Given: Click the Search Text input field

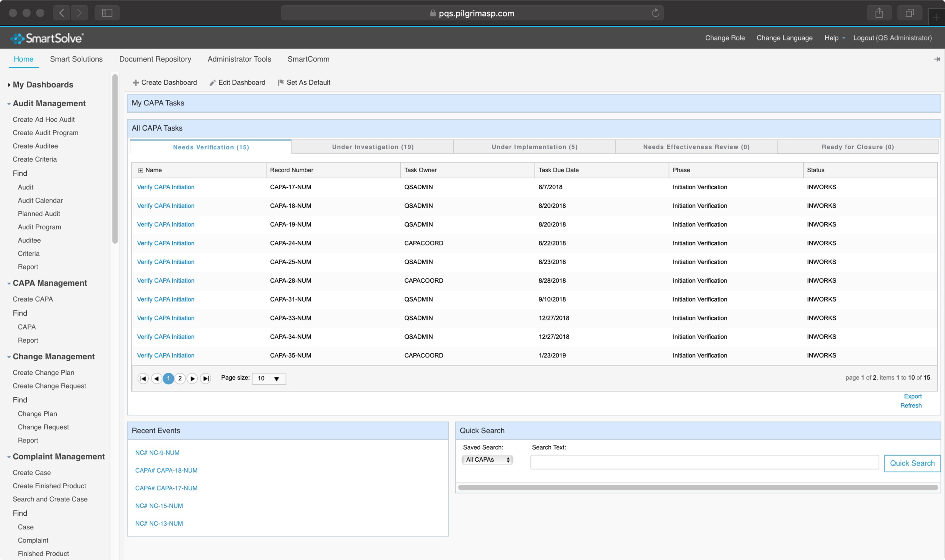Looking at the screenshot, I should 705,462.
